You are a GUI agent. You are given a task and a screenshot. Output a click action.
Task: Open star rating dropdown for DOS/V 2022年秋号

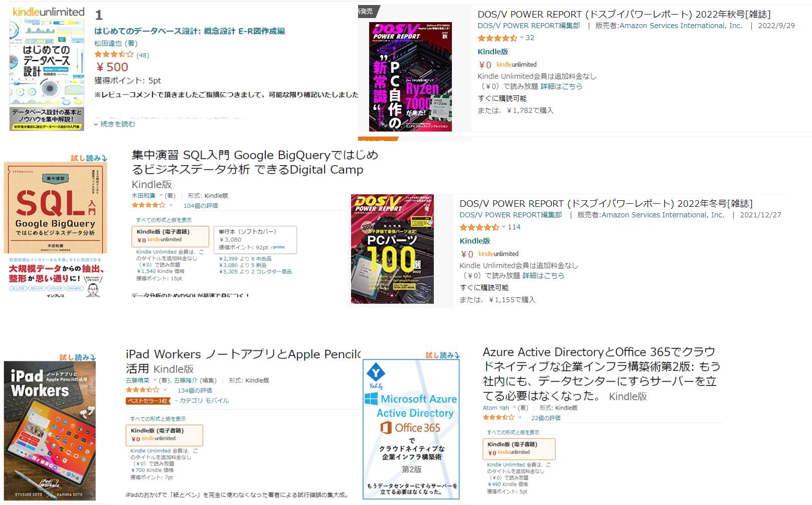(522, 38)
